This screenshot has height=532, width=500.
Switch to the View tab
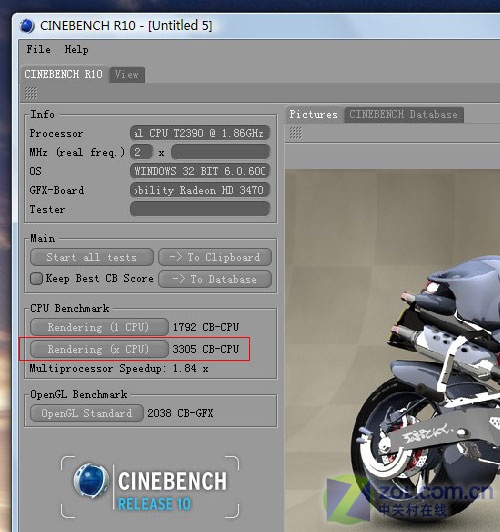pos(127,75)
